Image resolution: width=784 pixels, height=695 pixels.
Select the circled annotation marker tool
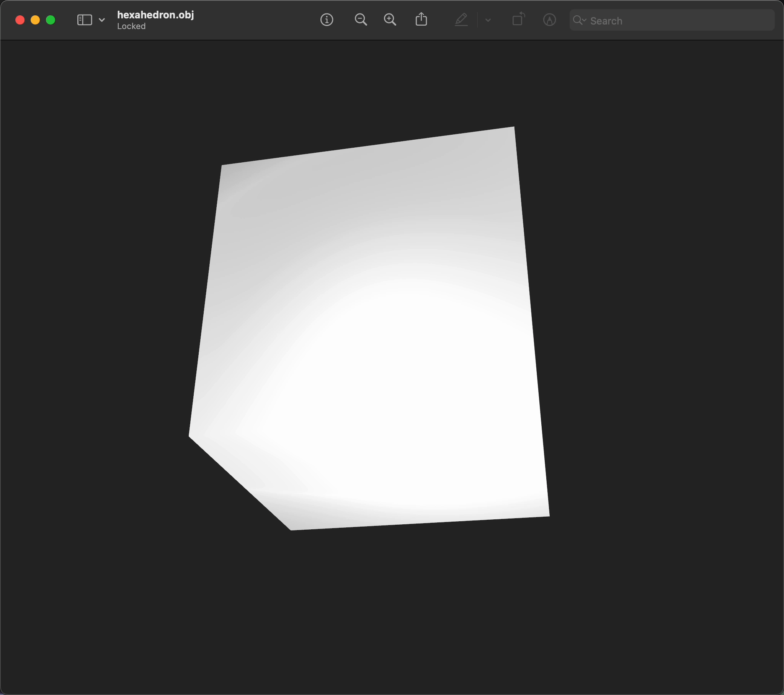tap(549, 20)
